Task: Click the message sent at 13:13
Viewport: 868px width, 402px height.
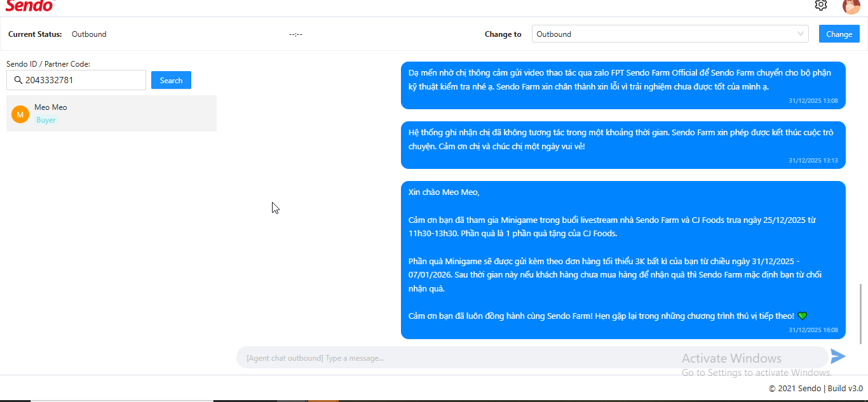Action: [x=623, y=145]
